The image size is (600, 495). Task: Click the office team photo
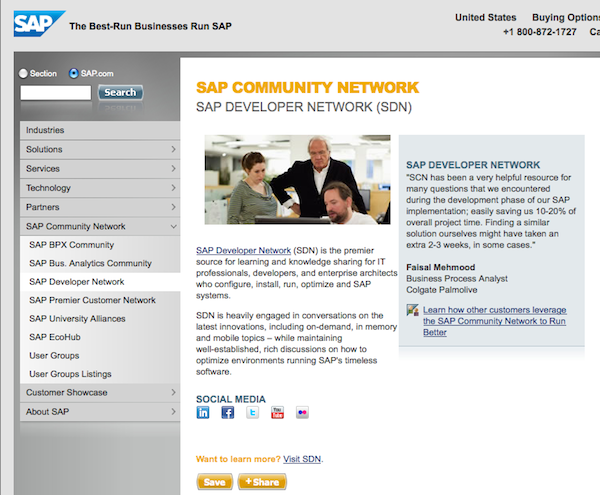297,179
